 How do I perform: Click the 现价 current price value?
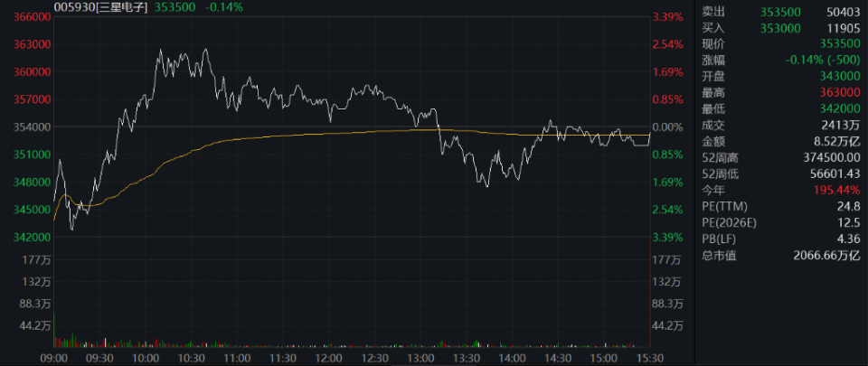coord(840,43)
